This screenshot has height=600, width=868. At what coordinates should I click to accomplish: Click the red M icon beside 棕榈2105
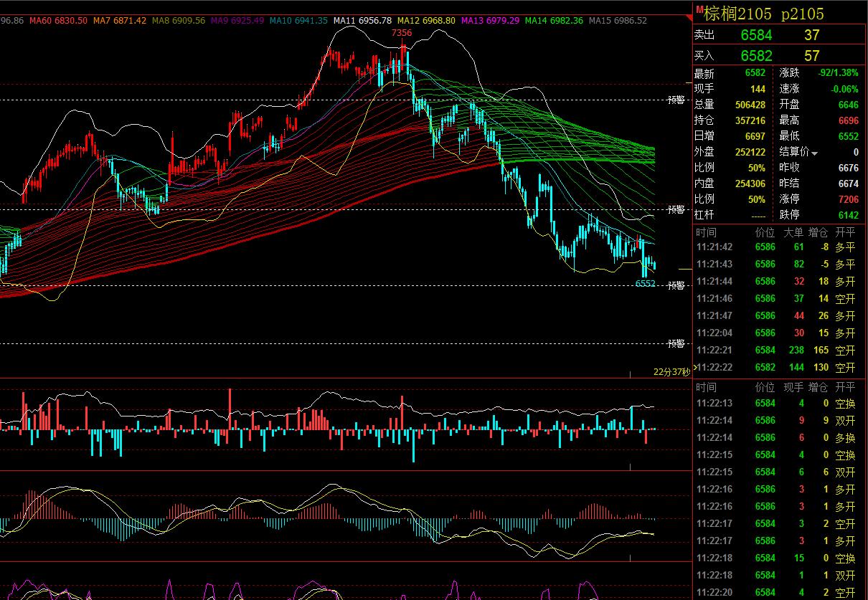[699, 9]
